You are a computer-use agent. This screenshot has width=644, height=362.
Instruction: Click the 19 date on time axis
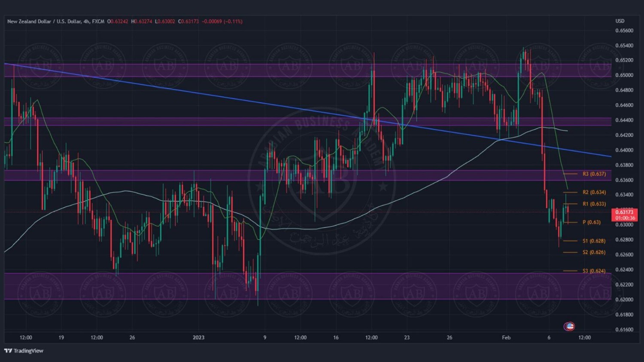(61, 338)
